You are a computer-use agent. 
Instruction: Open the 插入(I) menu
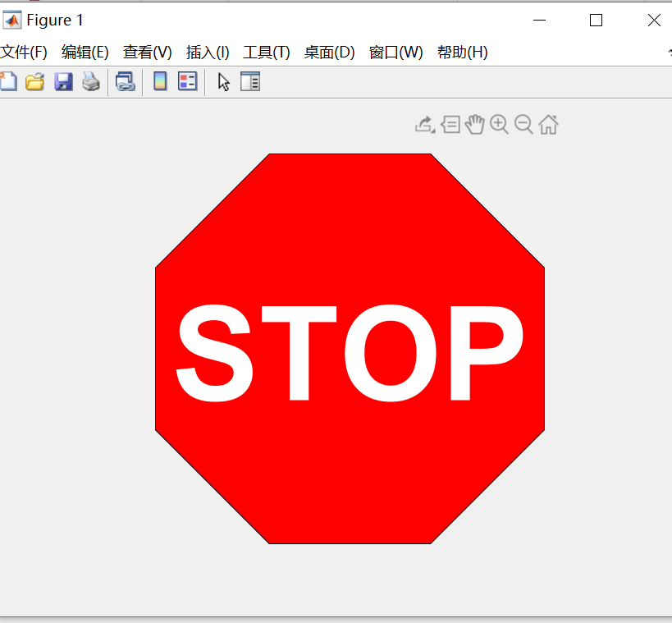(x=207, y=52)
